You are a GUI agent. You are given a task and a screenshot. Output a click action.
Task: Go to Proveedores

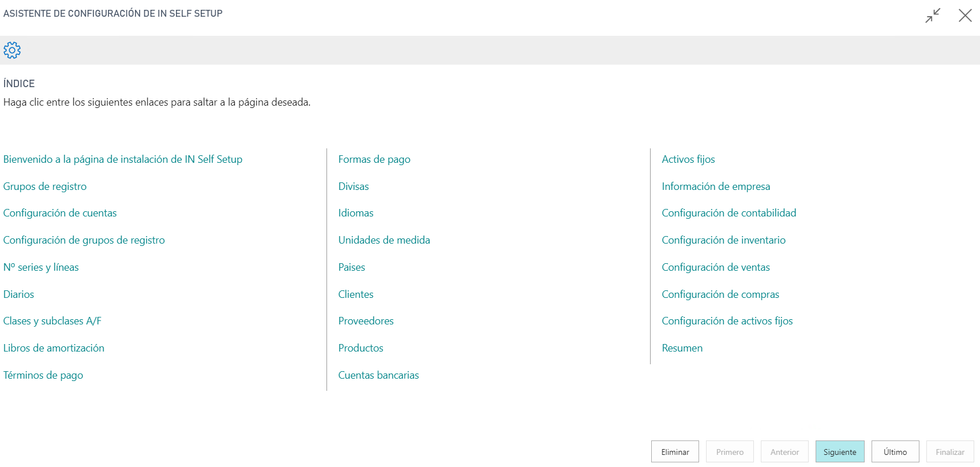coord(366,321)
